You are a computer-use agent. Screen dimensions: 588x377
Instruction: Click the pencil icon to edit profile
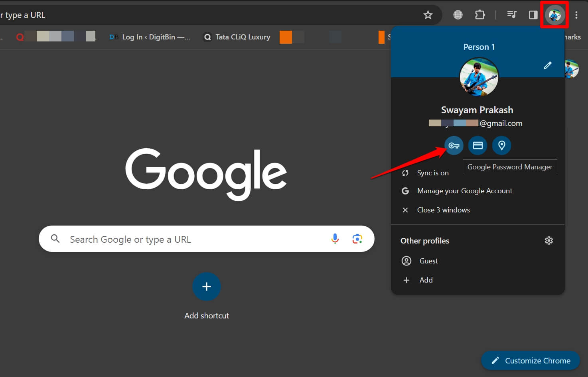pos(547,65)
